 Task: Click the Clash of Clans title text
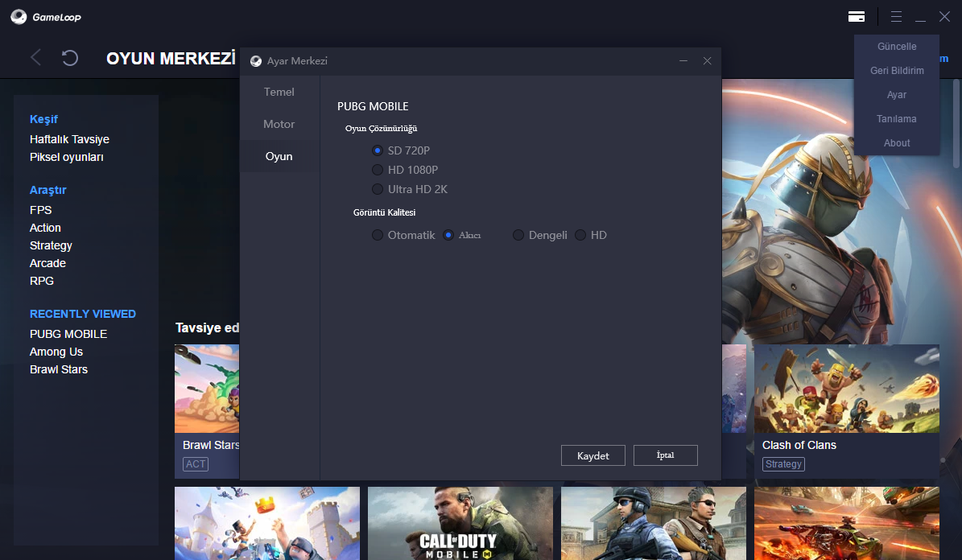[799, 445]
